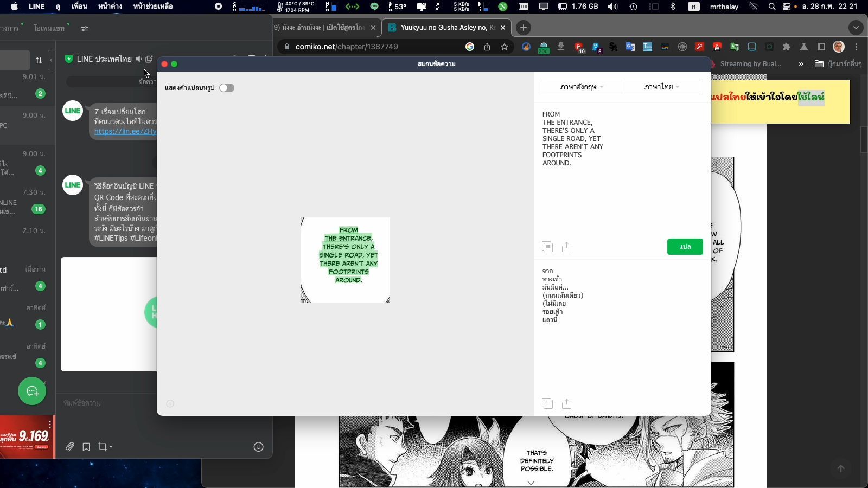This screenshot has height=488, width=868.
Task: Start a new chat with green button
Action: tap(32, 391)
